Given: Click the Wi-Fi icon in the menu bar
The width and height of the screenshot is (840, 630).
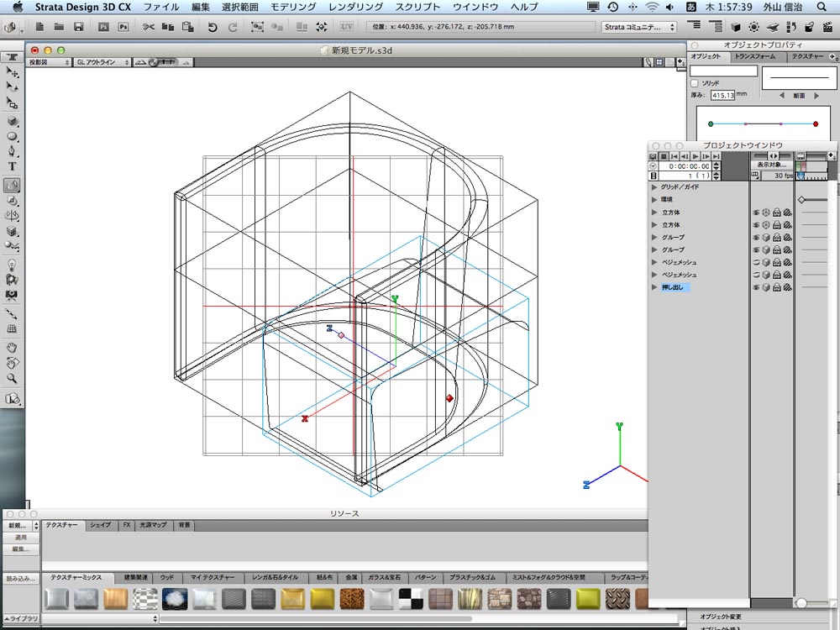Looking at the screenshot, I should coord(652,7).
